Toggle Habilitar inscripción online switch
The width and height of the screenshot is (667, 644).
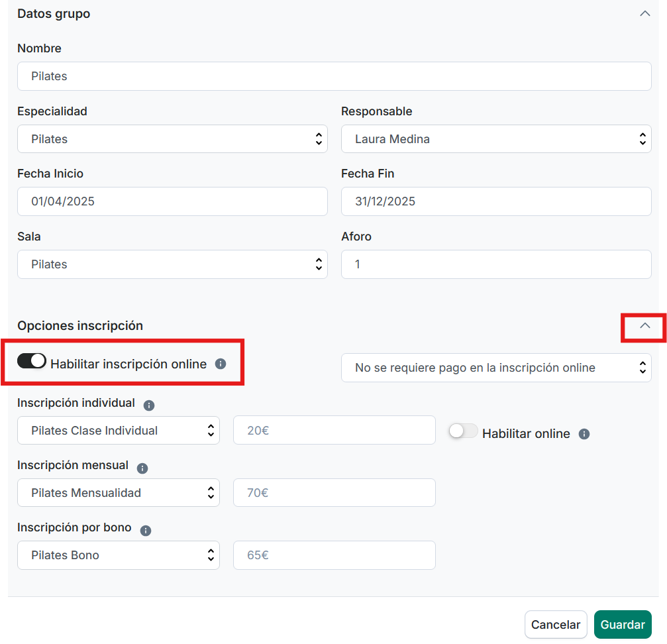tap(32, 361)
